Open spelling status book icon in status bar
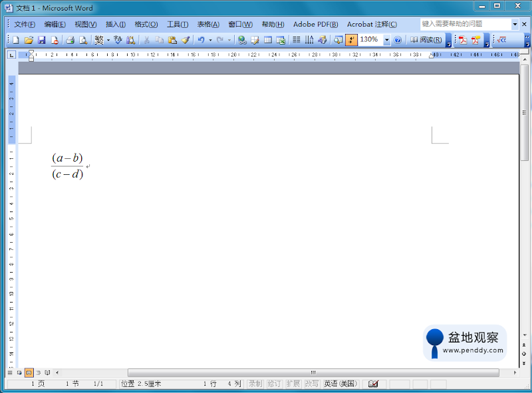Screen dimensions: 532x393 click(373, 384)
